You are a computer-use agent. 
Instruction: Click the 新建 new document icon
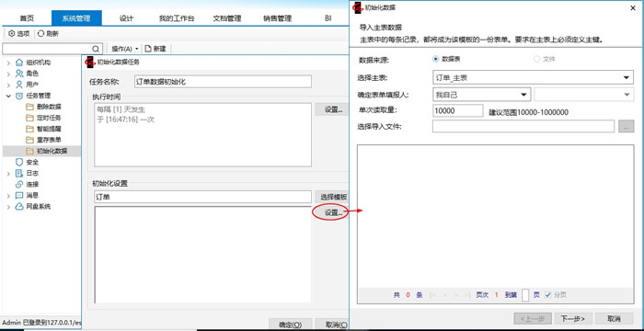[x=148, y=49]
